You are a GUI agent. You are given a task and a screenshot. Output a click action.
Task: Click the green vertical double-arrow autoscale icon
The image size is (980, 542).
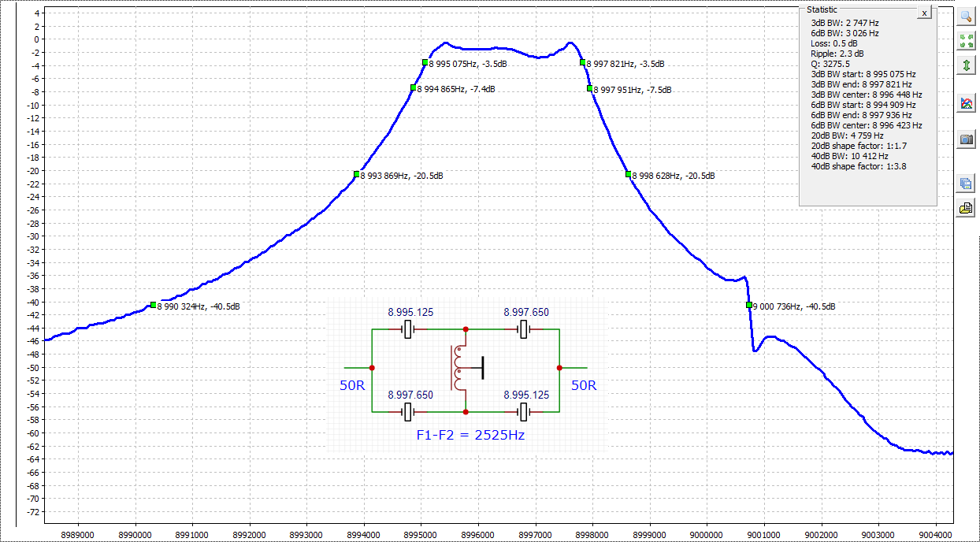(966, 65)
